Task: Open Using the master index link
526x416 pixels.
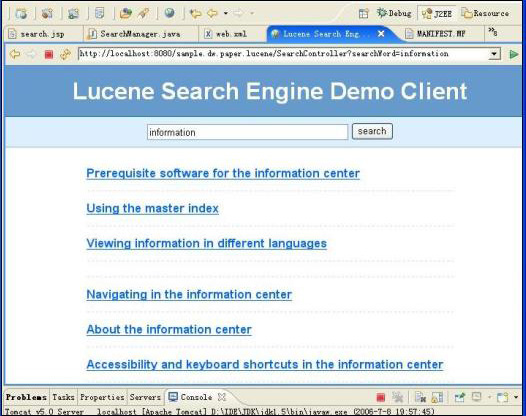Action: coord(152,209)
